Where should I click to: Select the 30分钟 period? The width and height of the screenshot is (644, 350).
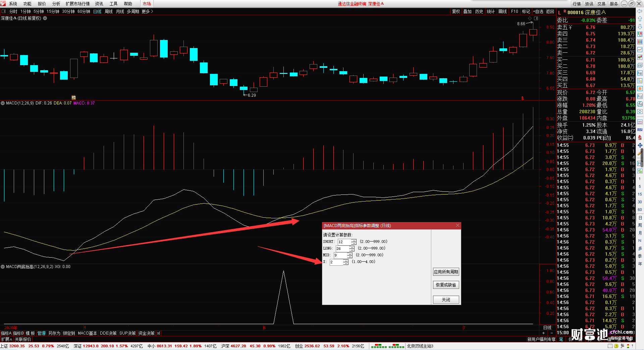tap(68, 11)
